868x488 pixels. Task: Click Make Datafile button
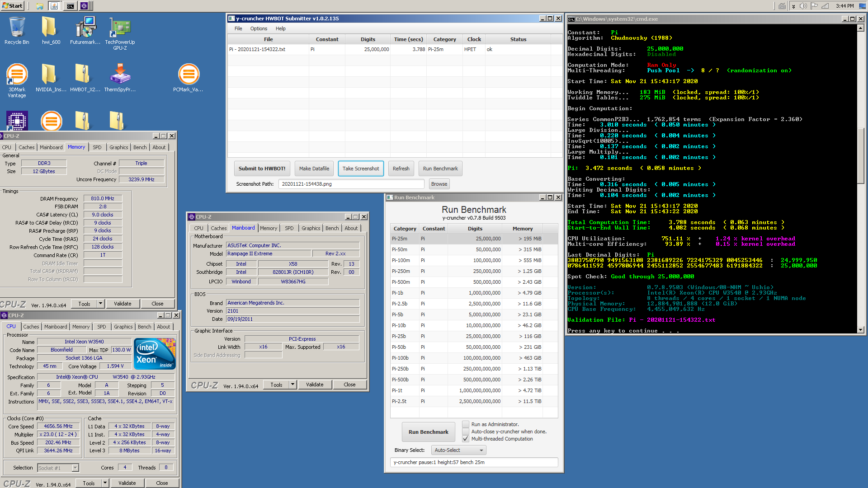[x=314, y=169]
